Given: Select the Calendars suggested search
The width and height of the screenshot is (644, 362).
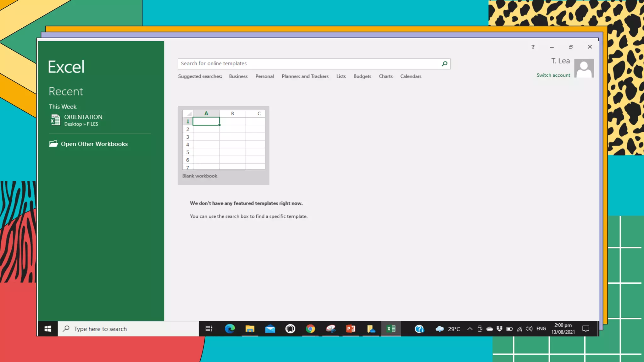Looking at the screenshot, I should [411, 76].
